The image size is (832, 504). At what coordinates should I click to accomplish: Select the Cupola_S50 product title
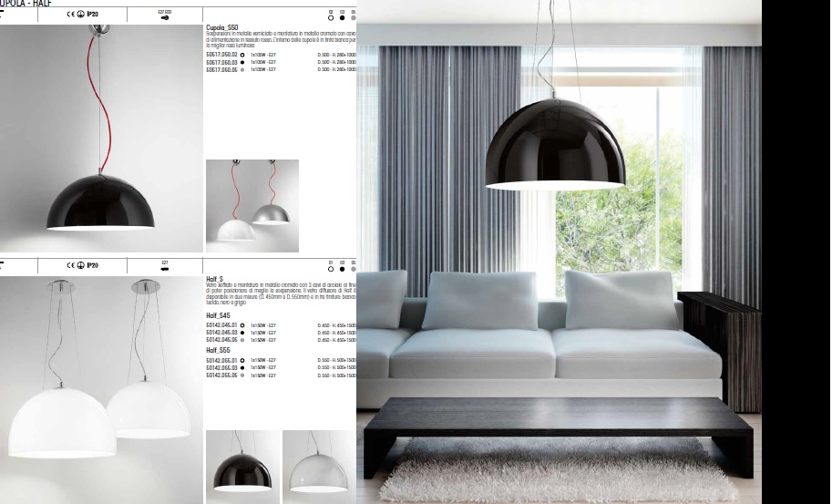[221, 27]
